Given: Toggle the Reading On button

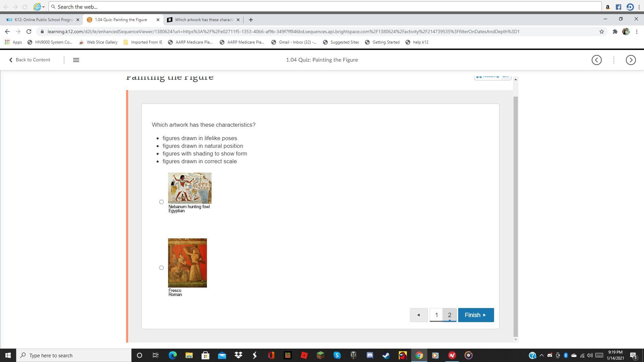Looking at the screenshot, I should 492,77.
